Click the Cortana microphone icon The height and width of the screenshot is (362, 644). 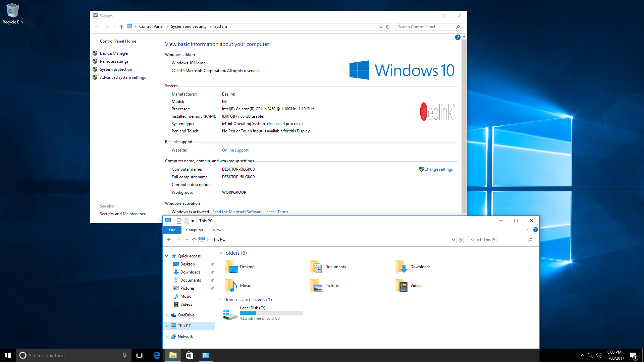tap(124, 355)
